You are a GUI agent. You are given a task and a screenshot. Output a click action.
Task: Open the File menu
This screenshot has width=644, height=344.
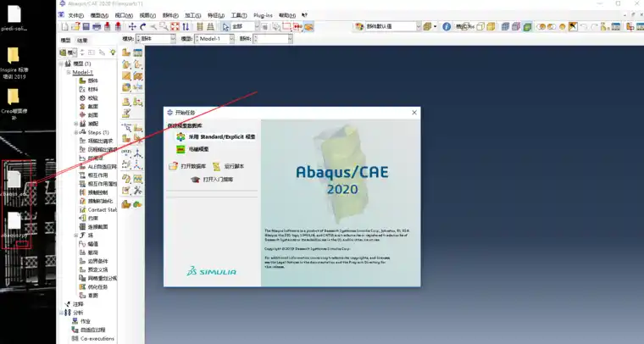tap(75, 15)
